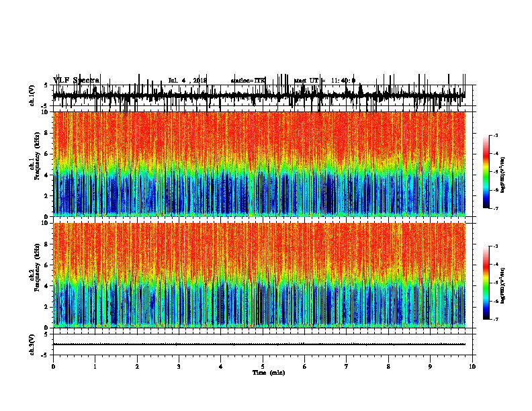Click the ch.2 color bar "log(PSD)" label
This screenshot has width=532, height=411.
(x=503, y=286)
